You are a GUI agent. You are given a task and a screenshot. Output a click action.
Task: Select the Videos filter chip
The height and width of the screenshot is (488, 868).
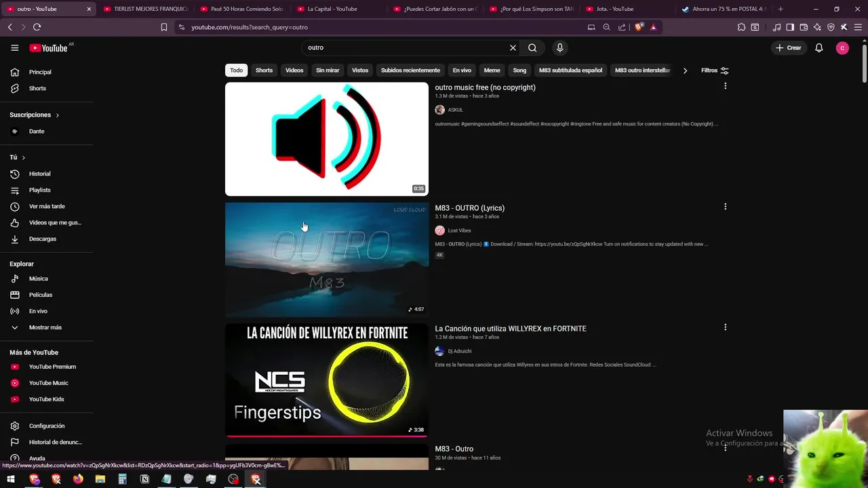[x=294, y=70]
